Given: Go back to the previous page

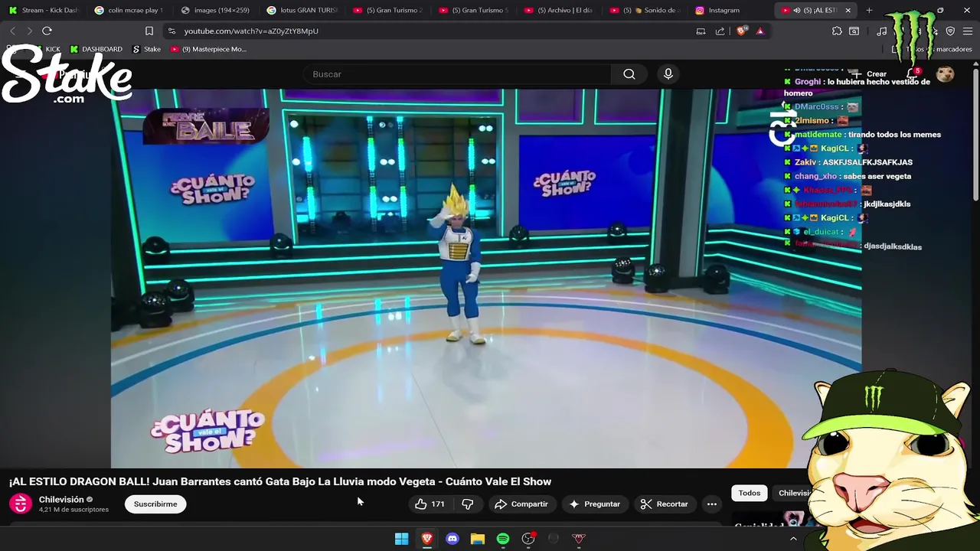Looking at the screenshot, I should [x=12, y=31].
